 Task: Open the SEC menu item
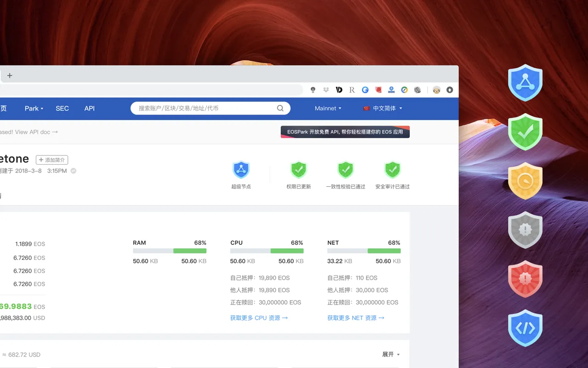62,109
